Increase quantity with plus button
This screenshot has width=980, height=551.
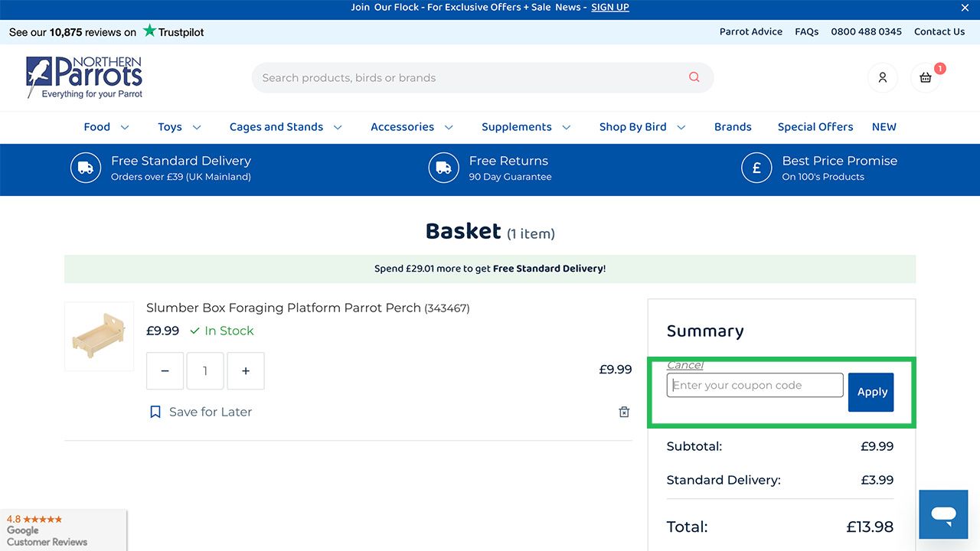[x=246, y=371]
